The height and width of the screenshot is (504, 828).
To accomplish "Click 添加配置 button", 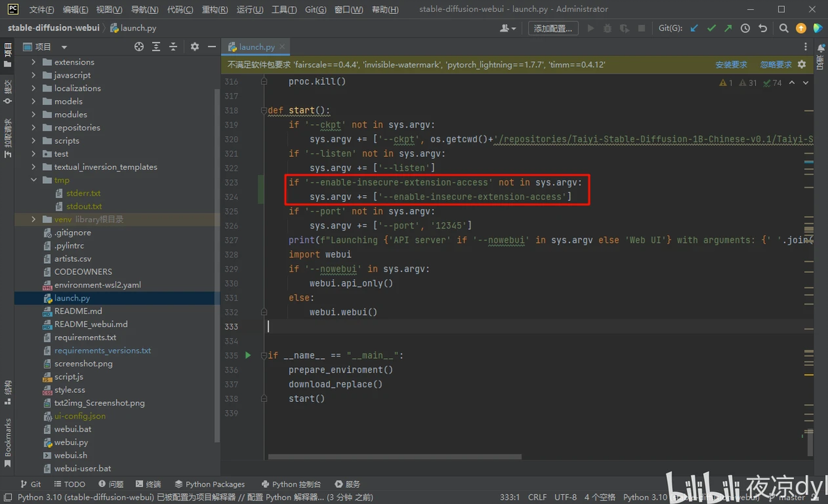I will click(553, 28).
